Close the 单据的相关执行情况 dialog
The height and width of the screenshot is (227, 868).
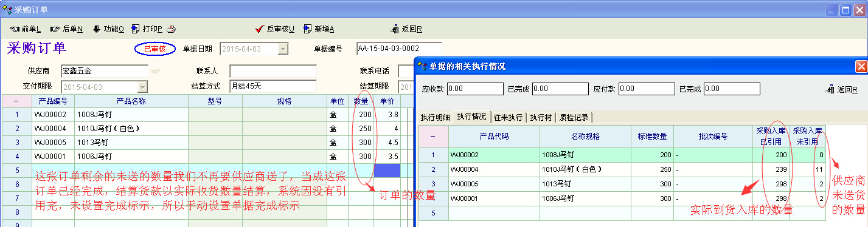(x=861, y=67)
